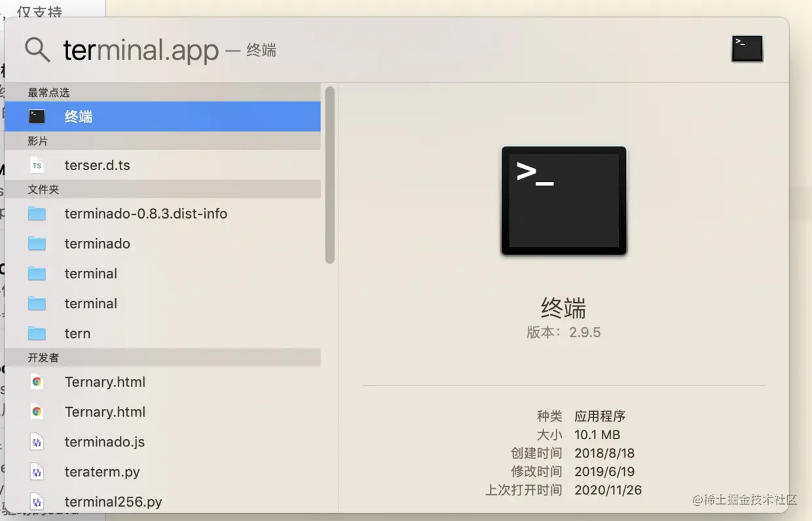Click the Spotlight magnifying glass icon
Screen dimensions: 812x521
point(37,50)
